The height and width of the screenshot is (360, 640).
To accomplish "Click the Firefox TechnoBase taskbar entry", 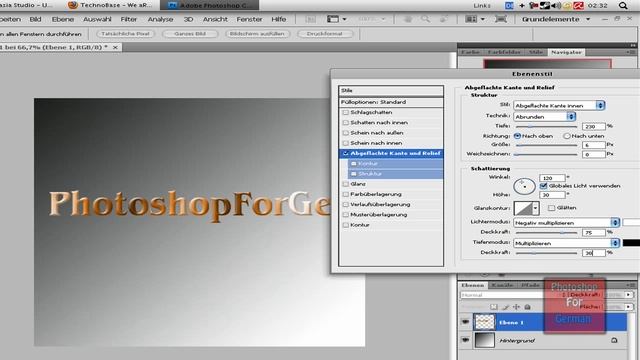I will coord(109,5).
